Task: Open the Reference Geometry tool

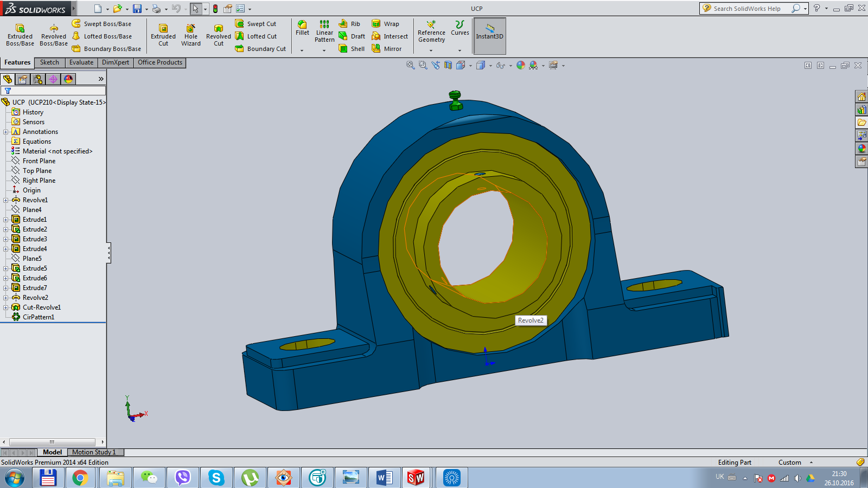Action: (431, 31)
